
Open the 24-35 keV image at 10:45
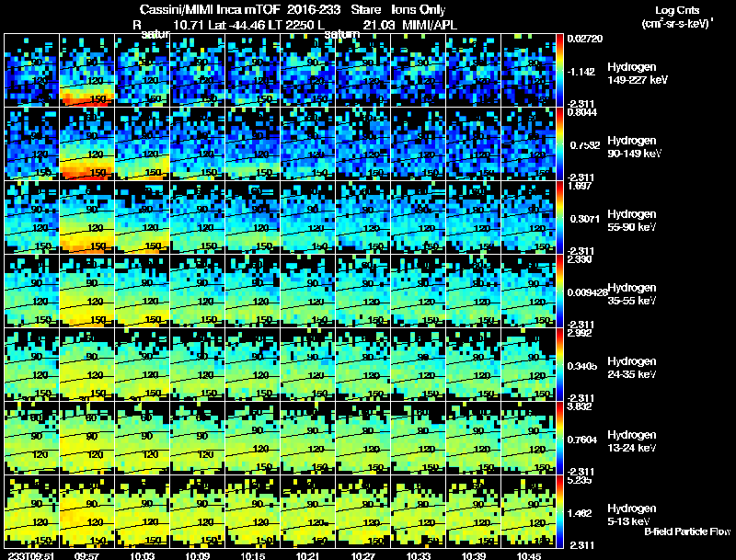(x=528, y=365)
